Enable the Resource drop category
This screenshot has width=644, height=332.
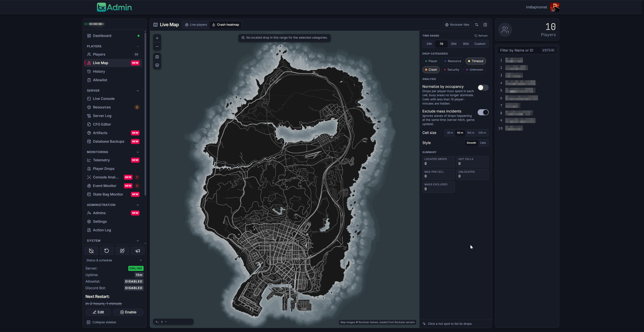[452, 61]
